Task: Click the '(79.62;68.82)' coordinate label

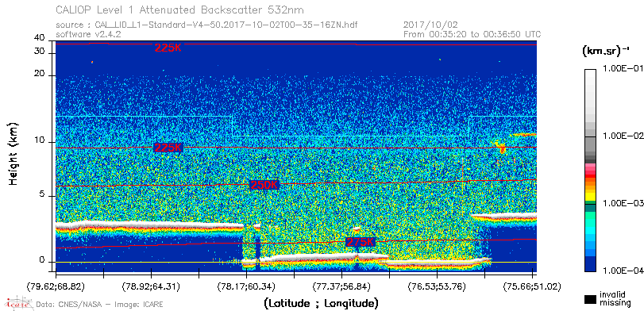Action: pos(56,286)
